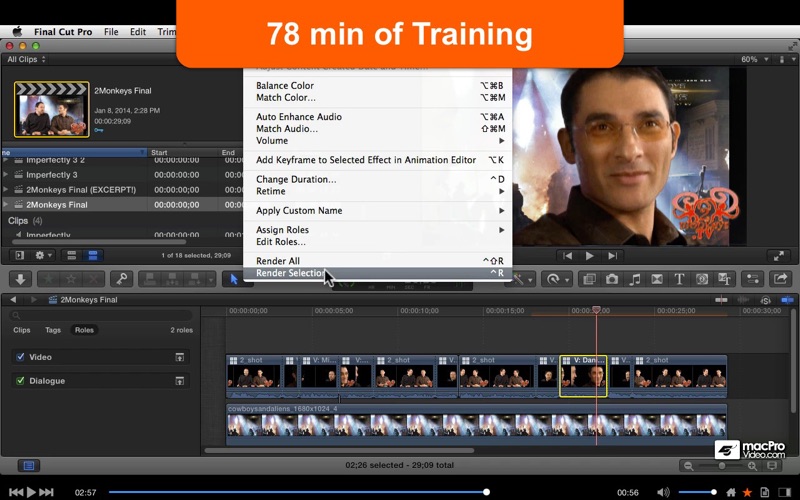Switch Timeline Index to Roles tab

click(x=84, y=330)
